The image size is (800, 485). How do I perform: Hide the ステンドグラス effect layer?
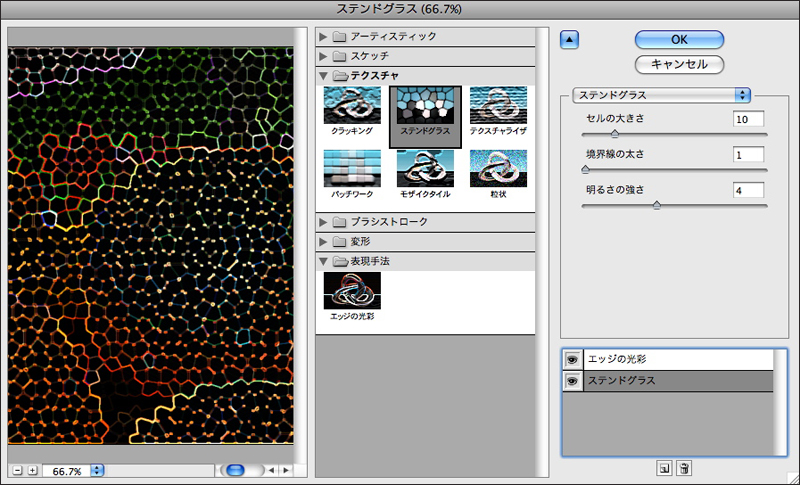572,381
